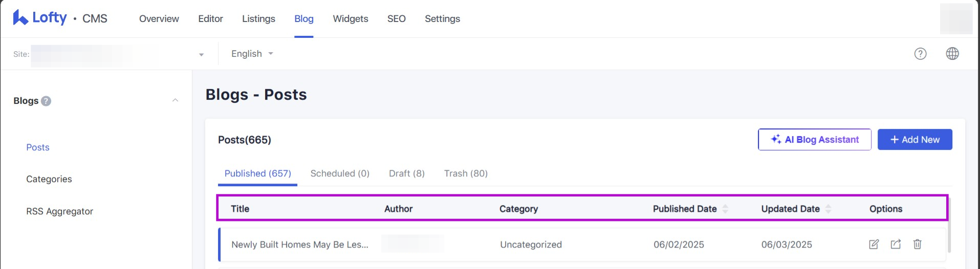Click the Lofty logo
The width and height of the screenshot is (980, 269).
click(x=40, y=18)
